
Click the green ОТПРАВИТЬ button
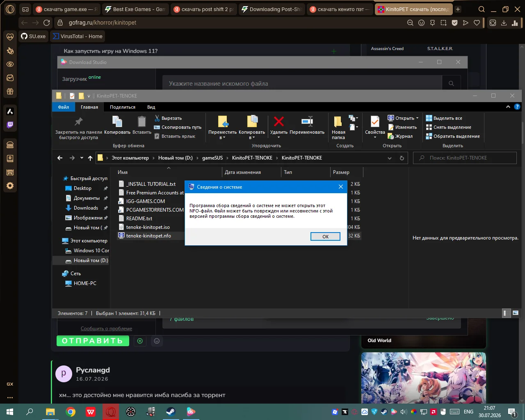click(x=93, y=341)
